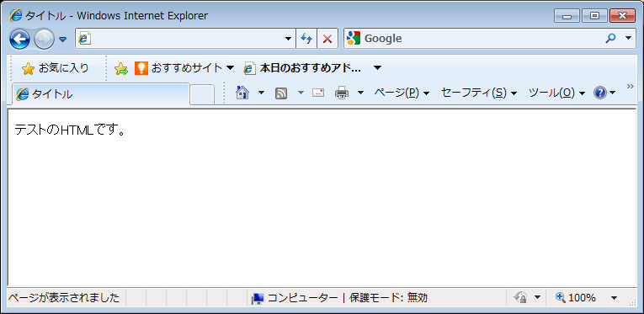
Task: Close the Internet Explorer window
Action: click(x=622, y=16)
